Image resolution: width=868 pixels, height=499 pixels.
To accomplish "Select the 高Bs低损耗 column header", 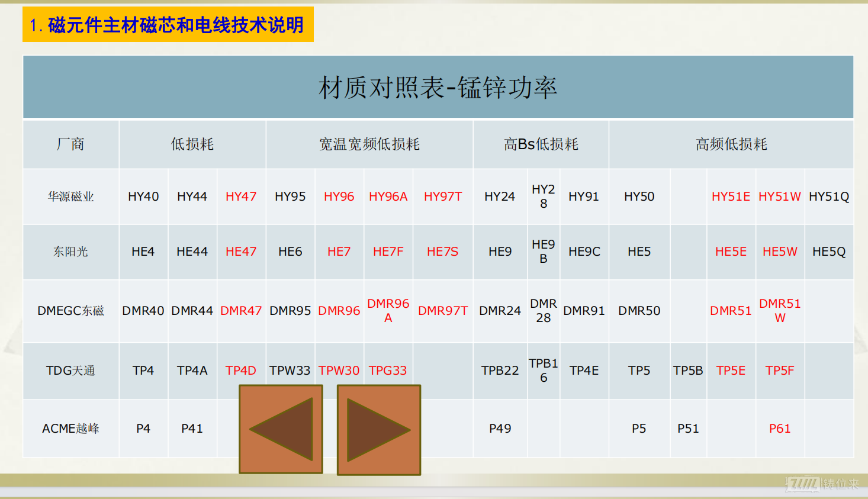I will [541, 144].
